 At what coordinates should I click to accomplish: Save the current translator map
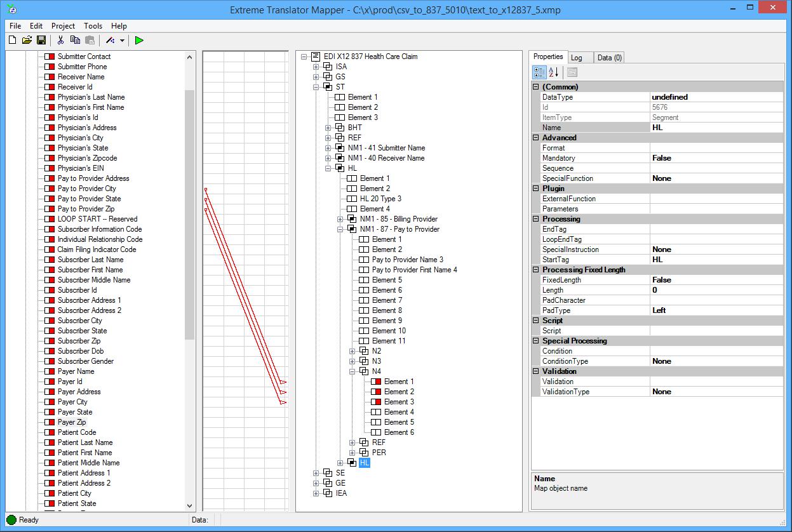(x=41, y=39)
